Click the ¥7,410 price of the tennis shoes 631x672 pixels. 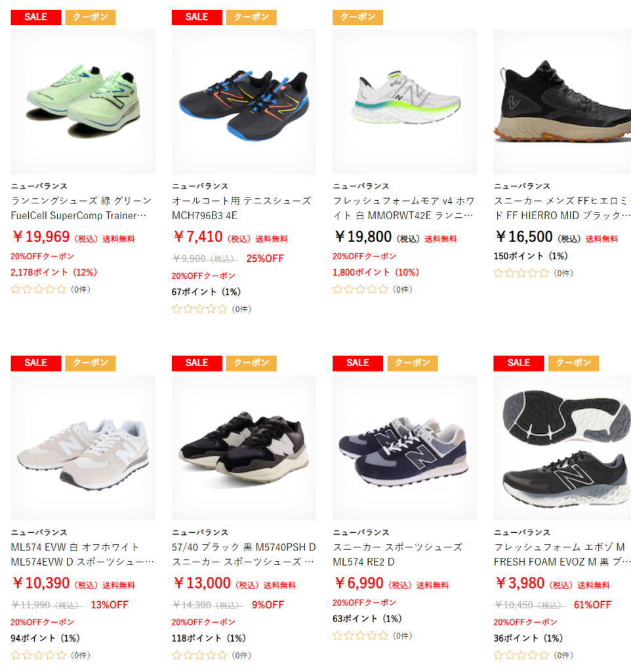coord(198,237)
